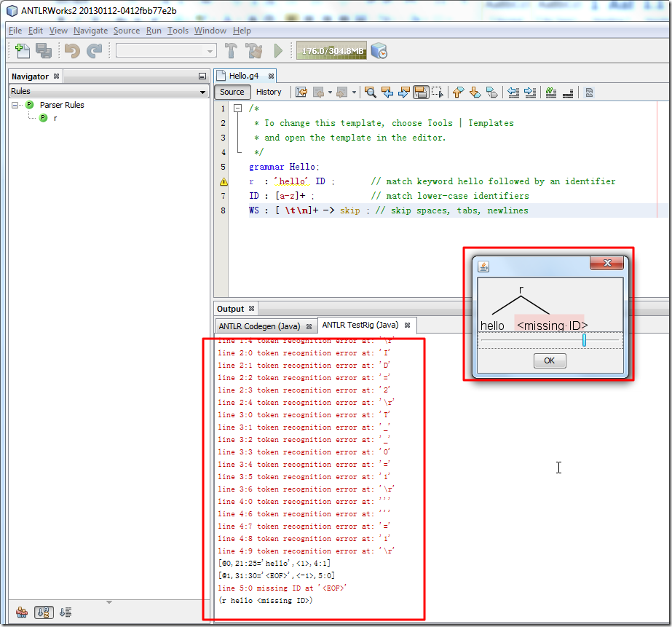Viewport: 672px width, 627px height.
Task: Close the ANTLR TestRig (Java) tab
Action: [407, 326]
